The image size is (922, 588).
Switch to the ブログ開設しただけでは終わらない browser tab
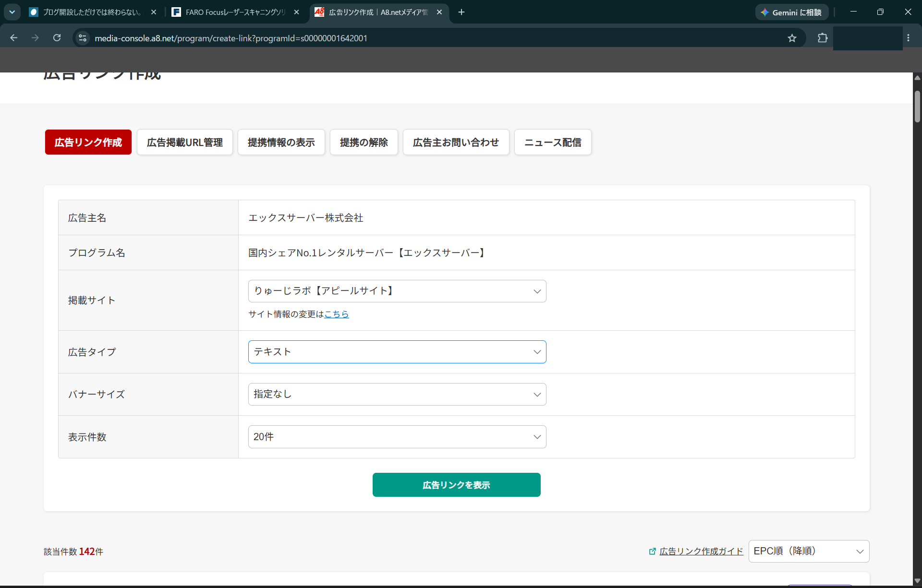click(x=93, y=12)
